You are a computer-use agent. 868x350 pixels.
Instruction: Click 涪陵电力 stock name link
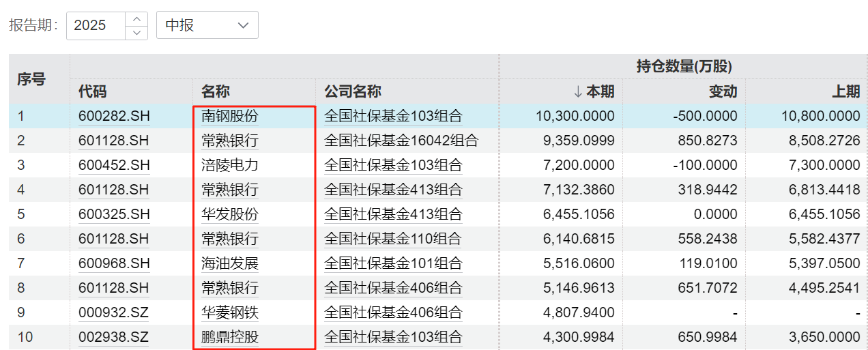pyautogui.click(x=230, y=165)
